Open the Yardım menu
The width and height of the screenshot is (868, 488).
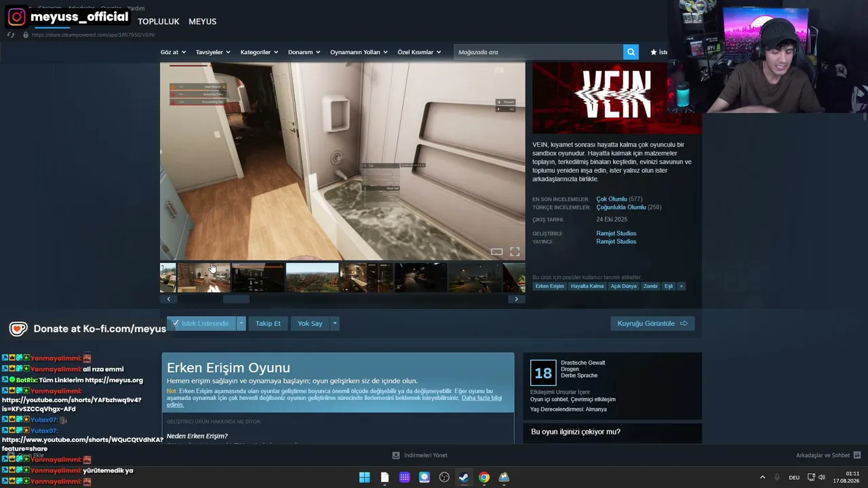click(x=136, y=8)
